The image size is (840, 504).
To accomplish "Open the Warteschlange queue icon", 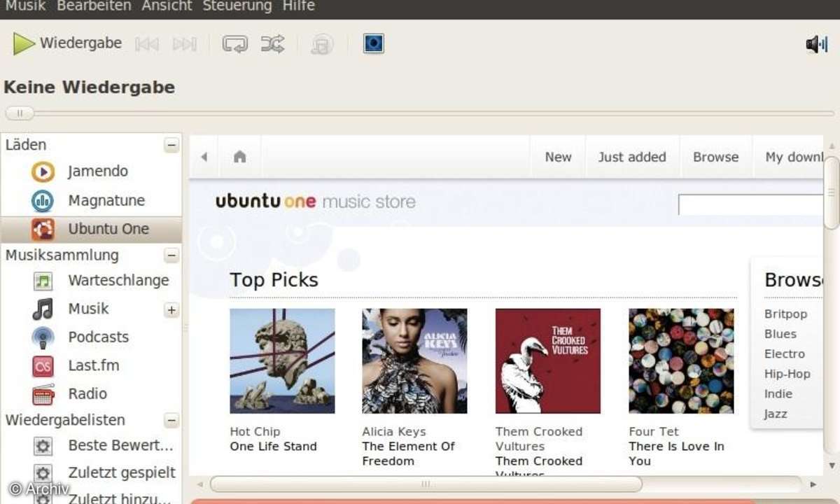I will click(x=43, y=281).
